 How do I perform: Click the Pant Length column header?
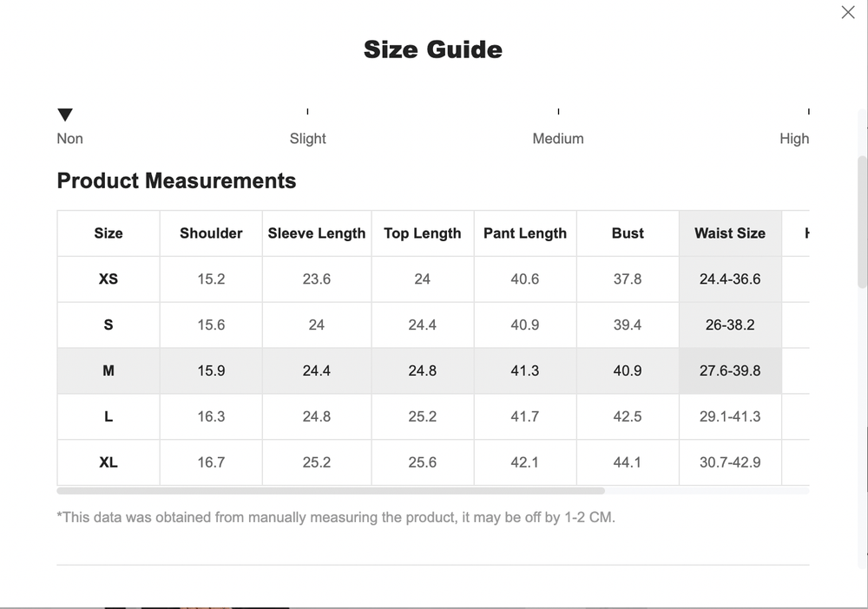[x=525, y=232]
